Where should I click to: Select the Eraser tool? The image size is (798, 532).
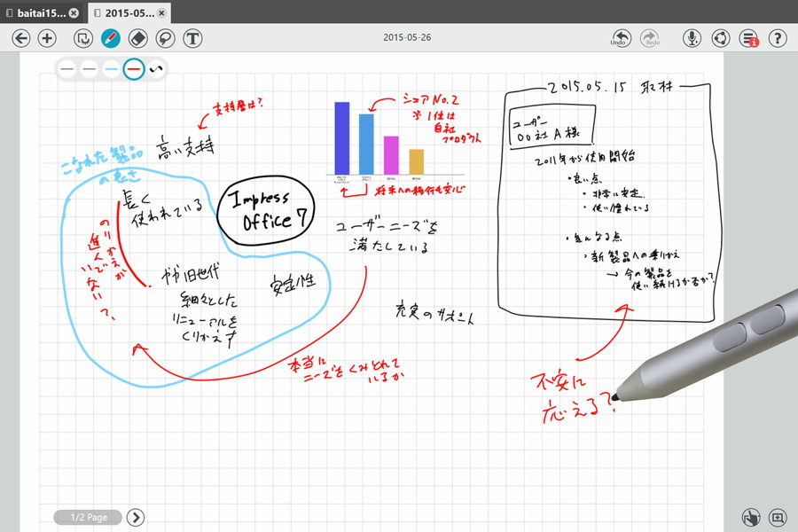click(x=137, y=38)
